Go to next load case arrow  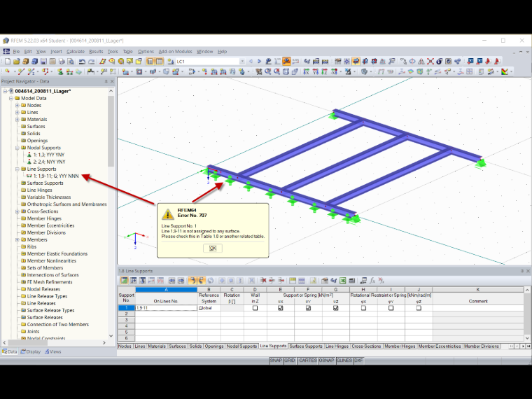point(259,62)
